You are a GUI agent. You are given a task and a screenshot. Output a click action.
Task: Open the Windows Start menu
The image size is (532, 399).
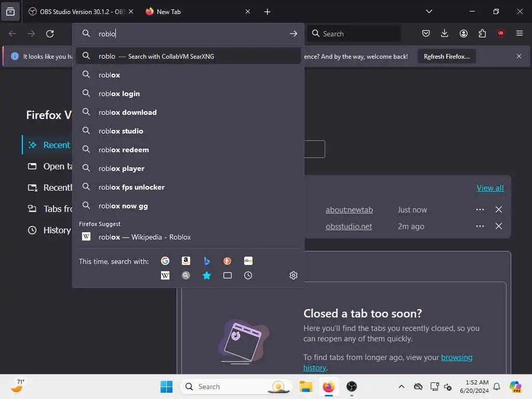[x=166, y=387]
